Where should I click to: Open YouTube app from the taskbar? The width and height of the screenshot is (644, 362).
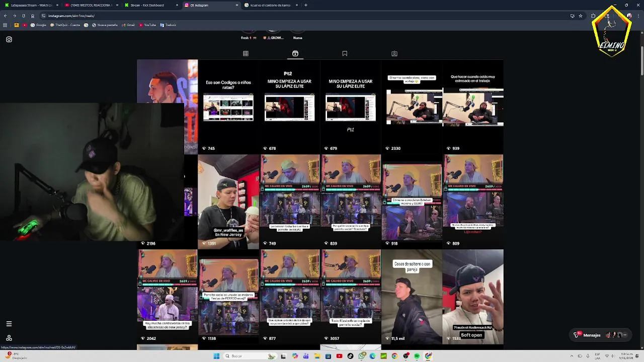tap(339, 356)
